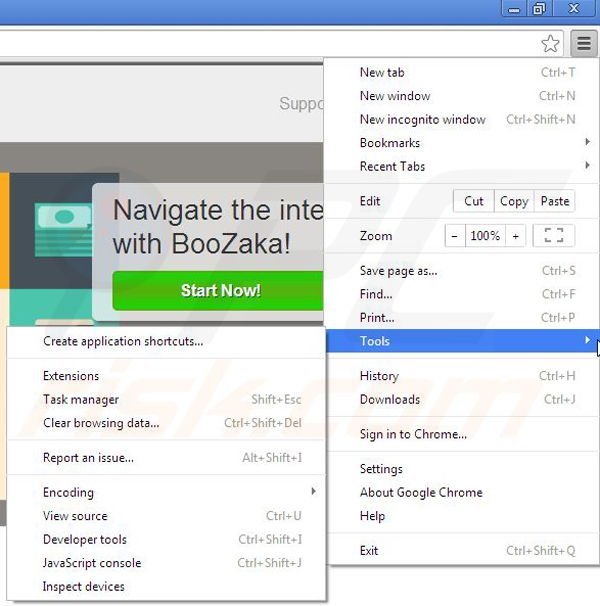Choose Save page as... entry

click(461, 271)
